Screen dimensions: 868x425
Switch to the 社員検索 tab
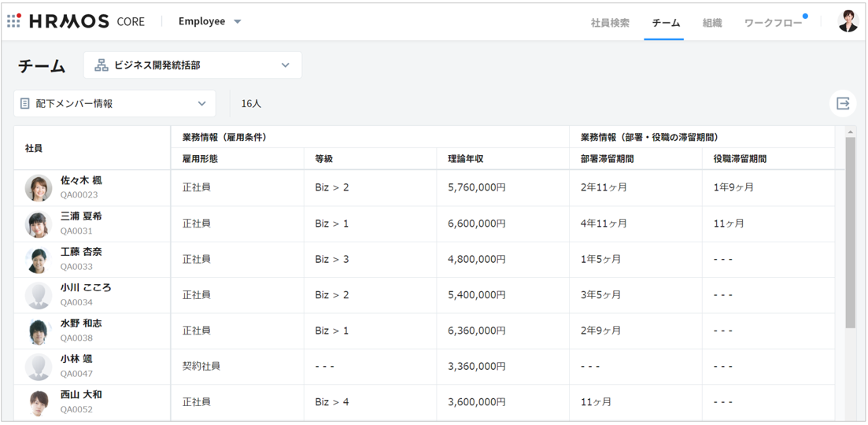[x=610, y=23]
